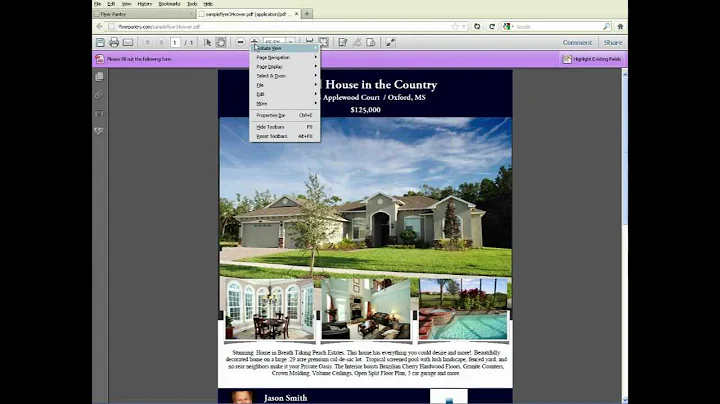
Task: Expand the Rotate View submenu
Action: 285,48
